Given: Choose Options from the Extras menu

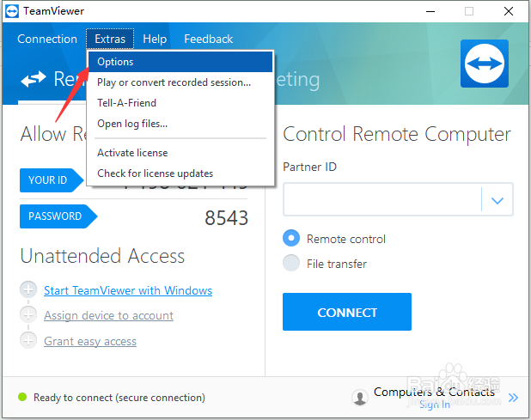Looking at the screenshot, I should point(115,62).
